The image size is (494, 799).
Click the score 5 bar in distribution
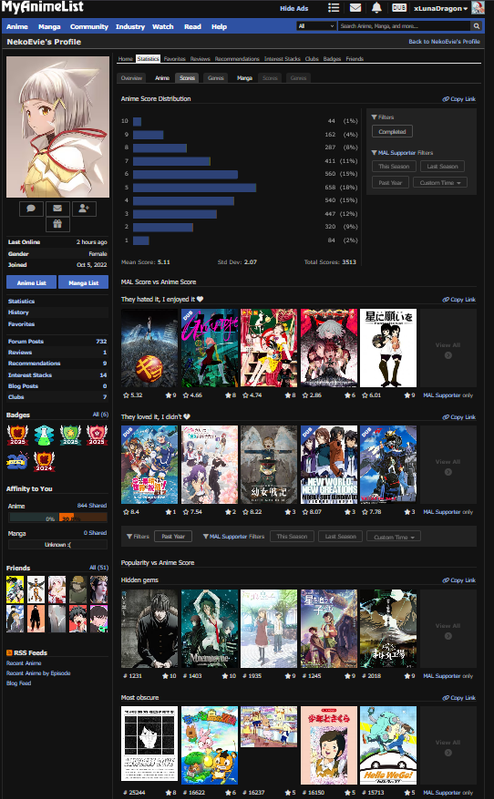click(x=194, y=188)
